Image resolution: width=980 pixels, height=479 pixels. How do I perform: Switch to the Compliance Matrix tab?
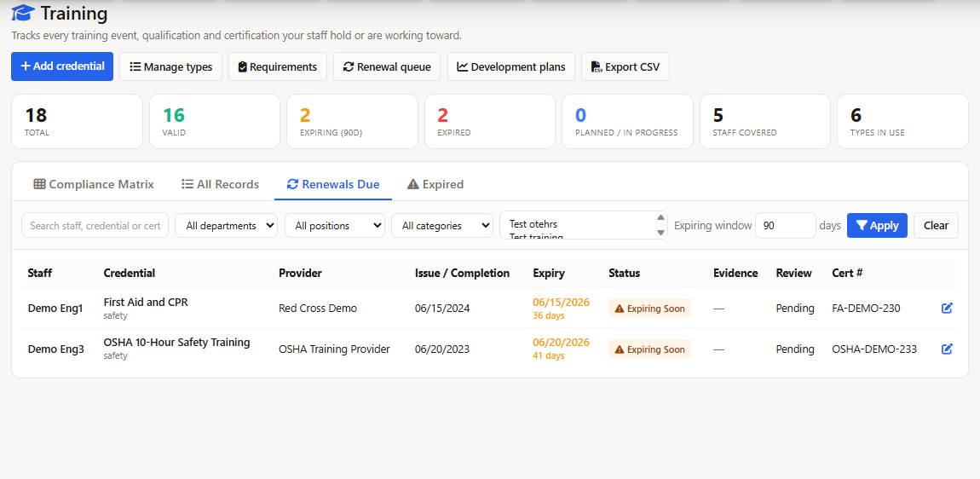[94, 184]
